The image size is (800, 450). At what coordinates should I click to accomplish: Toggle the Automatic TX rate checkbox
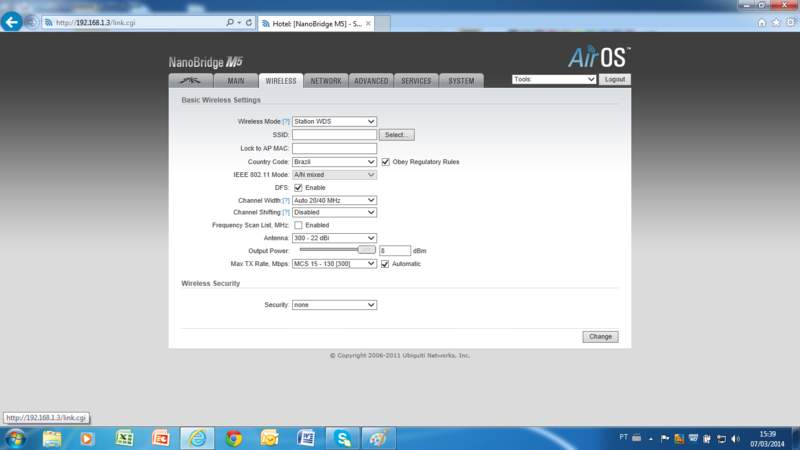385,264
